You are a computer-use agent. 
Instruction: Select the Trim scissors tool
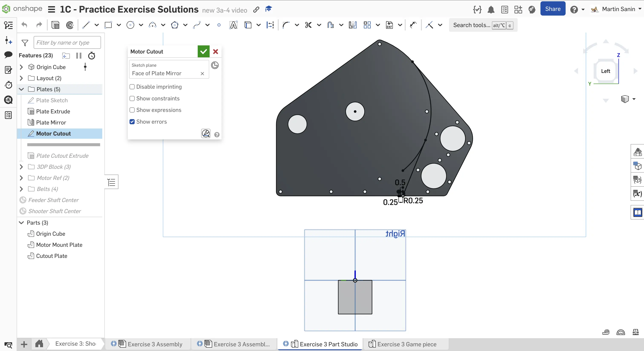tap(308, 25)
